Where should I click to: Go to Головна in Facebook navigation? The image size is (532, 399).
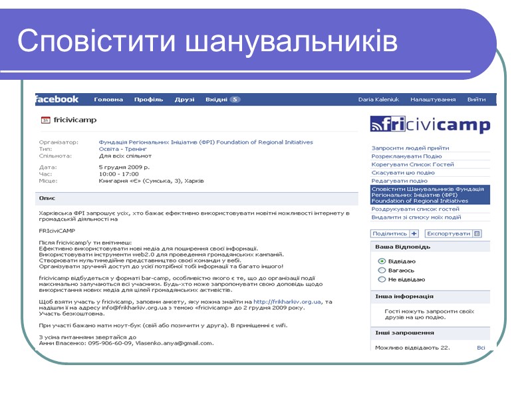(x=108, y=99)
